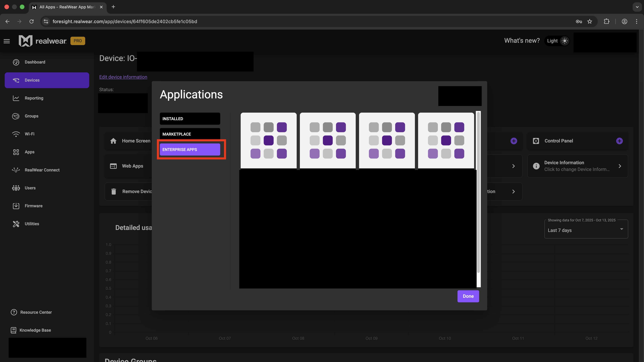Click the Wi-Fi signal icon
This screenshot has width=644, height=362.
tap(16, 134)
